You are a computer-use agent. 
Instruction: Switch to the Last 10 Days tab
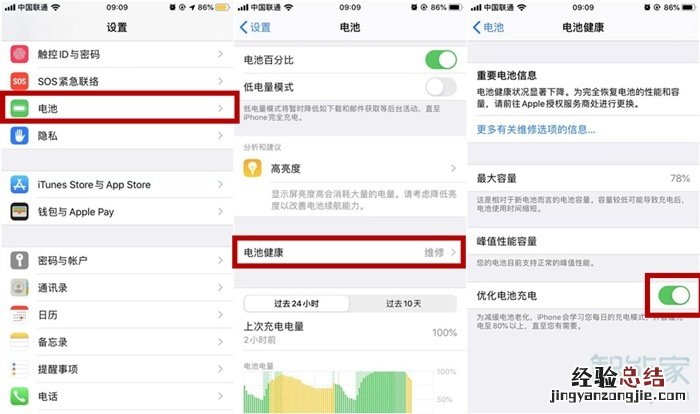(x=403, y=304)
